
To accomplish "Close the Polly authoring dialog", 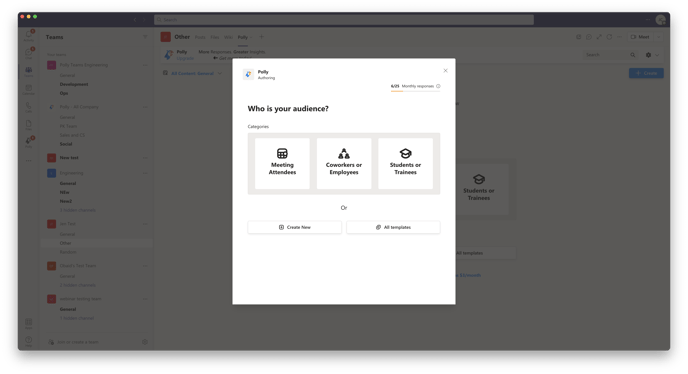I will [x=445, y=71].
